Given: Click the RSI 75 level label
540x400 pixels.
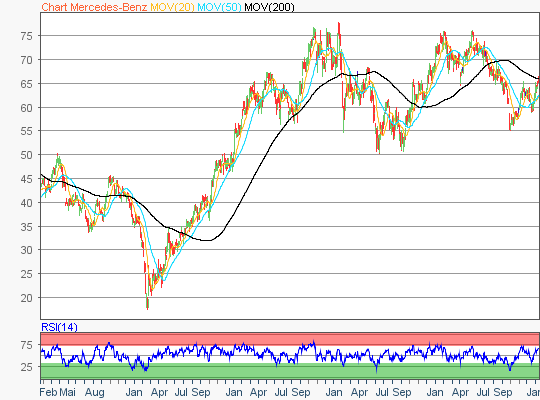Looking at the screenshot, I should (27, 345).
